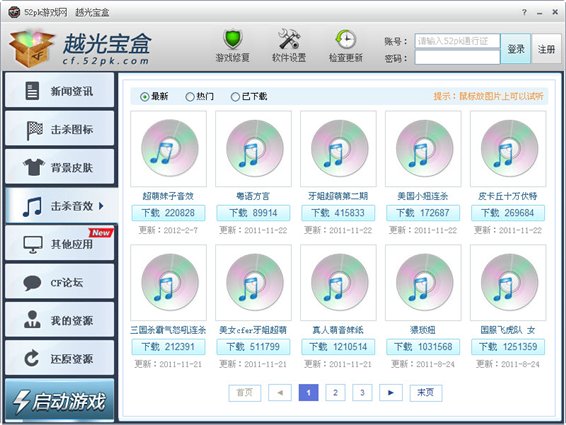Go to previous page arrow
The height and width of the screenshot is (425, 566).
[280, 393]
